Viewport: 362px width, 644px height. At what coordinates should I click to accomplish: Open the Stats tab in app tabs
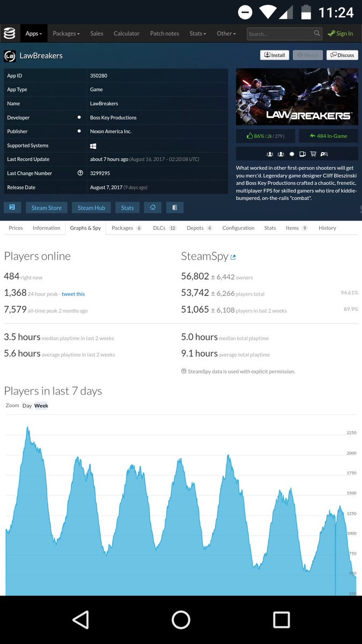point(270,228)
